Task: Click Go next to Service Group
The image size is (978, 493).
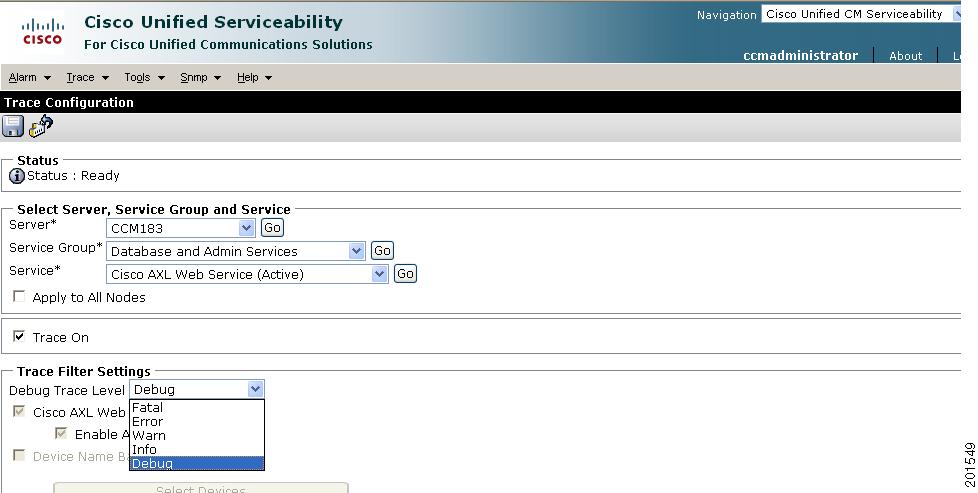Action: click(382, 251)
